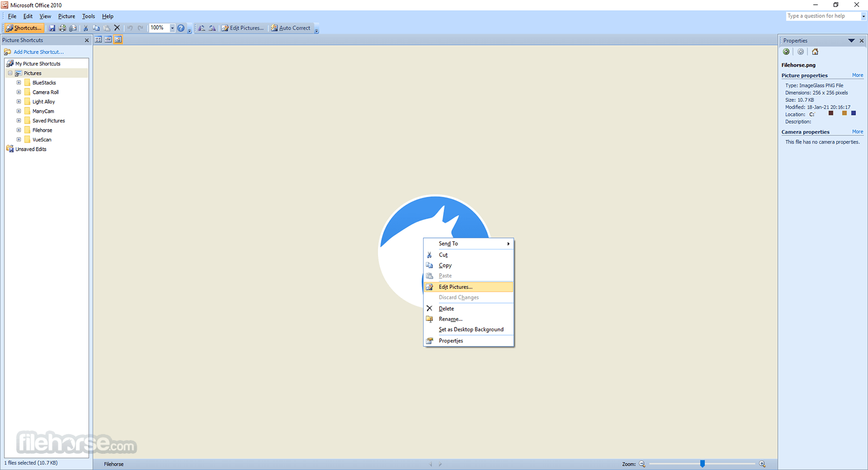This screenshot has width=868, height=470.
Task: Click More next to Picture properties
Action: pyautogui.click(x=858, y=75)
